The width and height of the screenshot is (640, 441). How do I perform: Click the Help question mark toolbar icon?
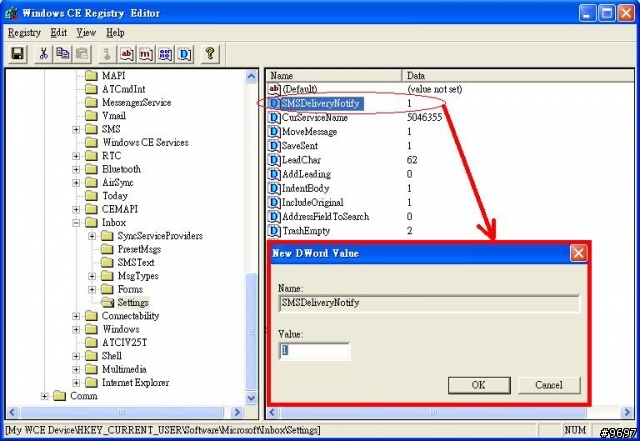pyautogui.click(x=210, y=53)
